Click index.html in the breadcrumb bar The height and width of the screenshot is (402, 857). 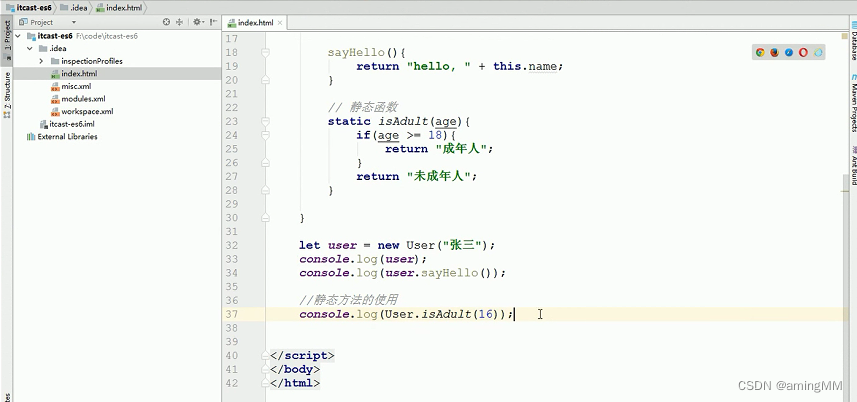(119, 8)
